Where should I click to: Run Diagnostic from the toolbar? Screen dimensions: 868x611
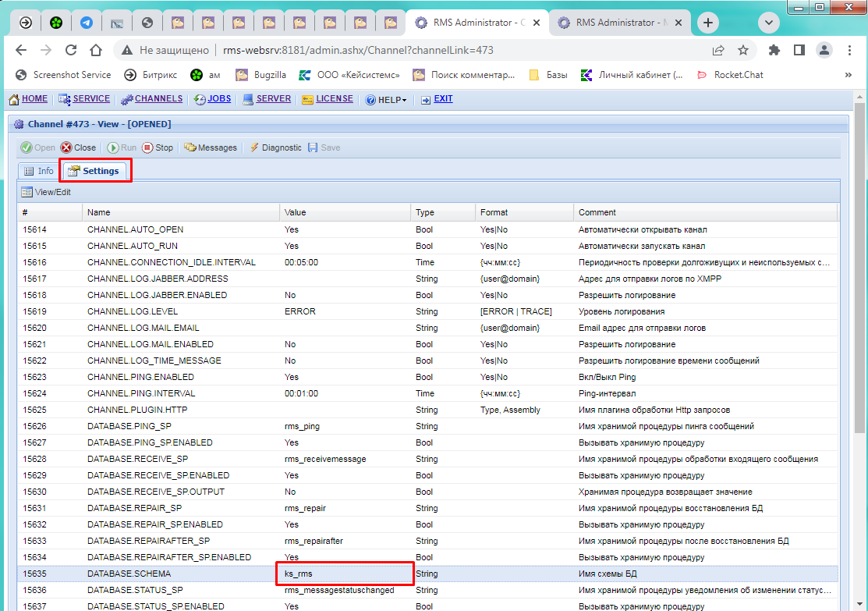tap(275, 147)
